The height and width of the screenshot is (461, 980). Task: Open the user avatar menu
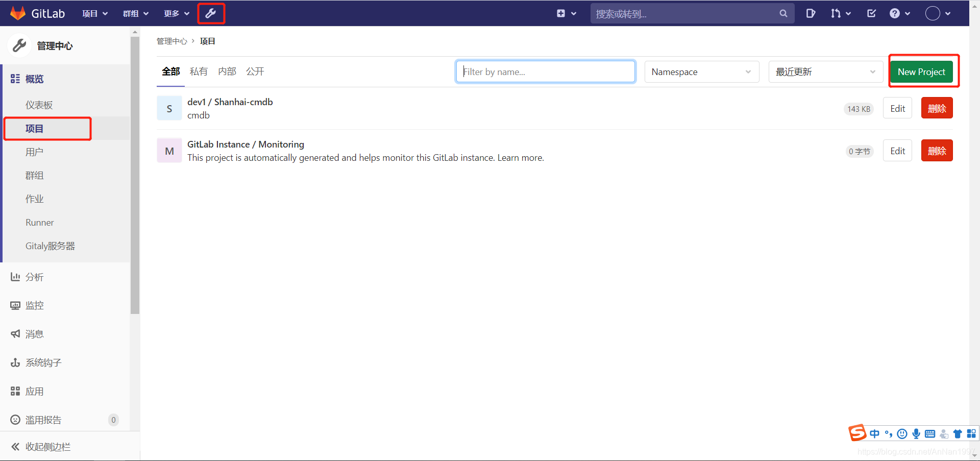point(938,14)
